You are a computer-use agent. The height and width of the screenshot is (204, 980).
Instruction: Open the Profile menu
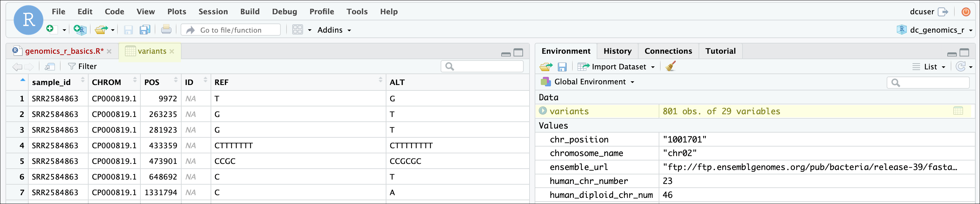pyautogui.click(x=322, y=12)
